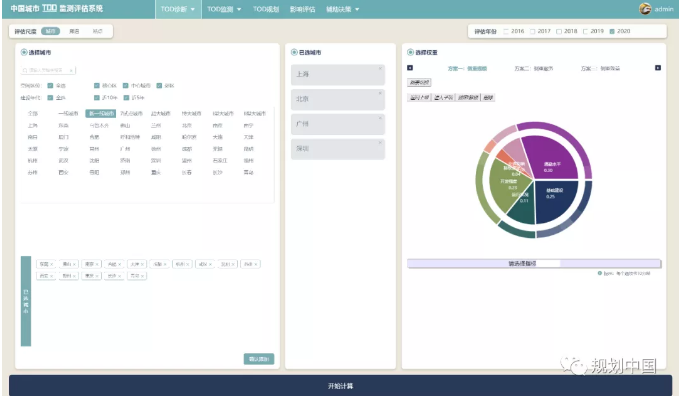Toggle the 近10年 construction era checkbox

pos(97,98)
